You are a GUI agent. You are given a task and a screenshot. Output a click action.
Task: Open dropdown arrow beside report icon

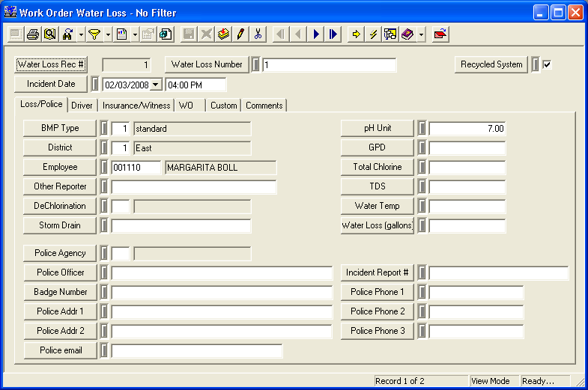[x=135, y=34]
